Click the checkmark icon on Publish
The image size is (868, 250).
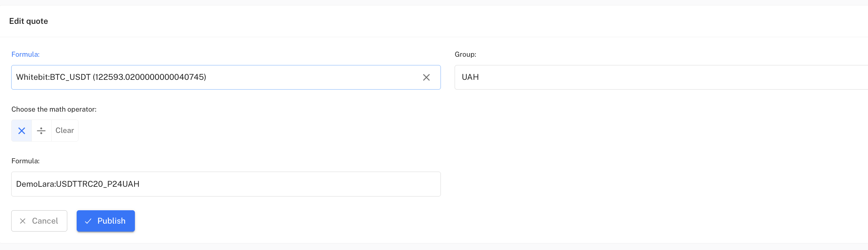coord(88,221)
